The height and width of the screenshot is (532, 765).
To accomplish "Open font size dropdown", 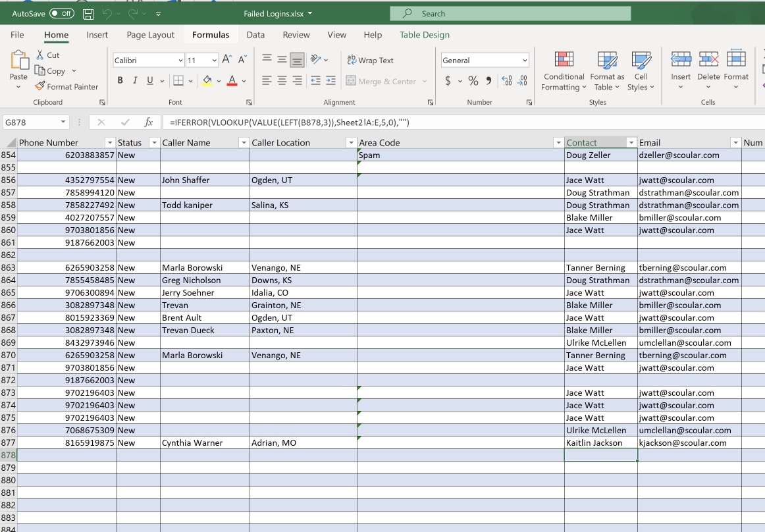I will tap(214, 61).
